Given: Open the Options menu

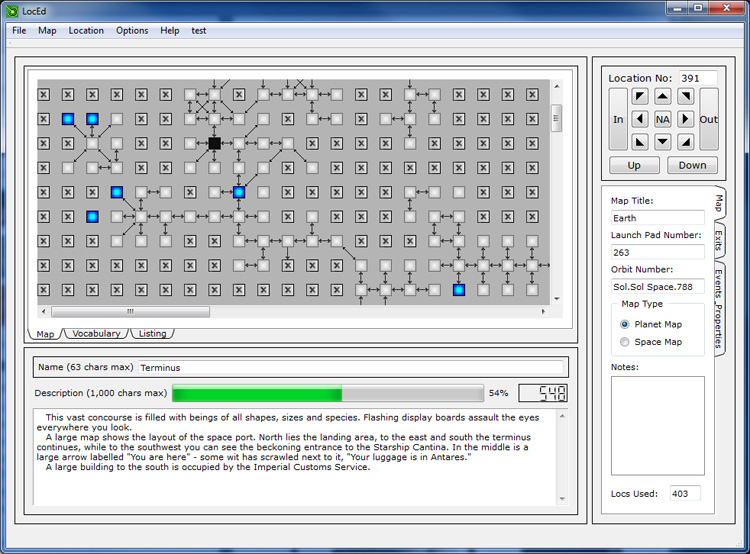Looking at the screenshot, I should point(132,31).
